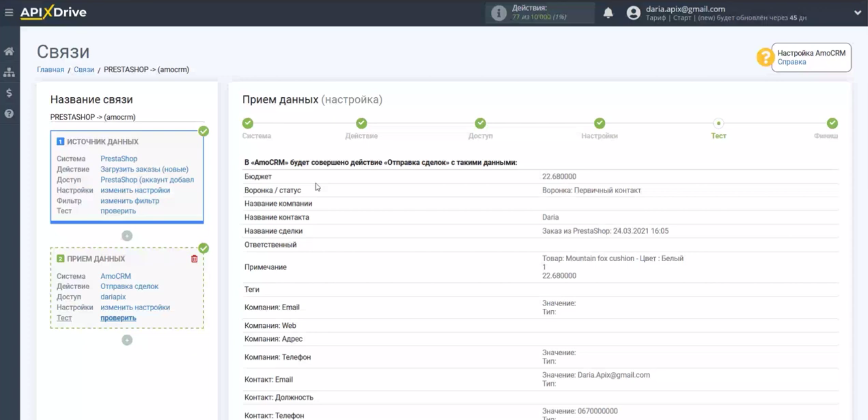Click the Контакт: Должность row label
The image size is (868, 420).
pos(279,397)
